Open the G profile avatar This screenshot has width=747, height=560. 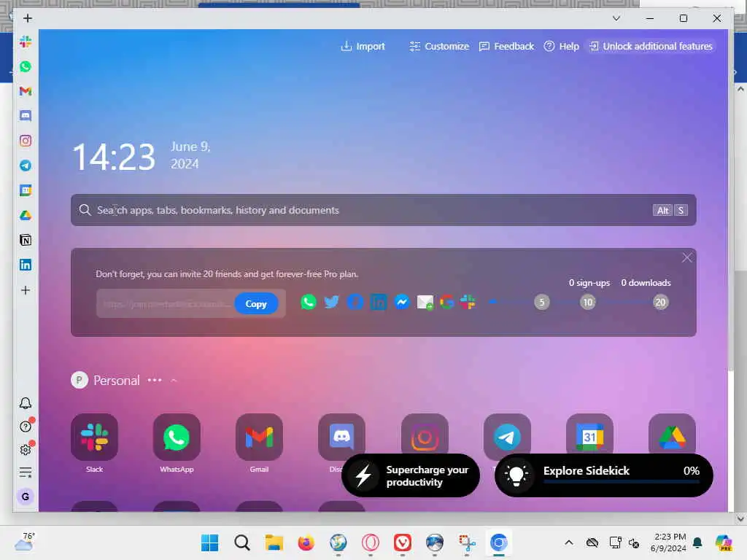point(26,497)
